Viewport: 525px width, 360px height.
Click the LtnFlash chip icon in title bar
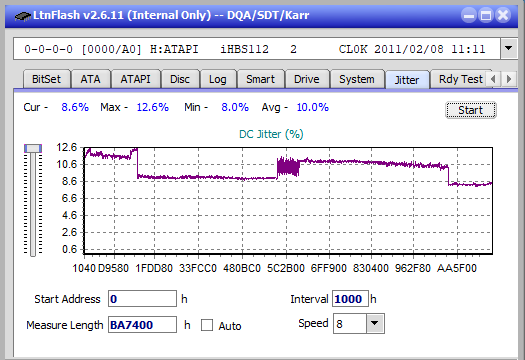[23, 16]
